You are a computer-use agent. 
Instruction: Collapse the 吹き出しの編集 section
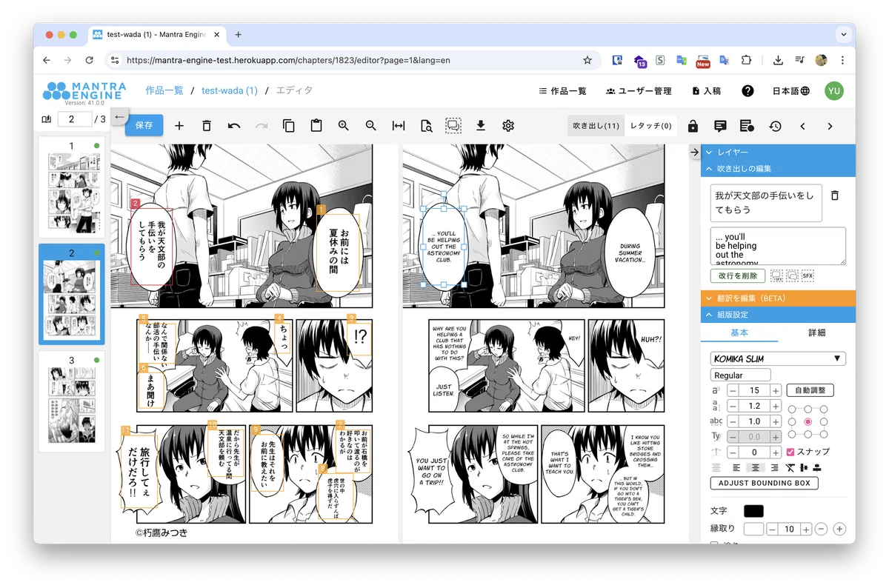(x=778, y=169)
